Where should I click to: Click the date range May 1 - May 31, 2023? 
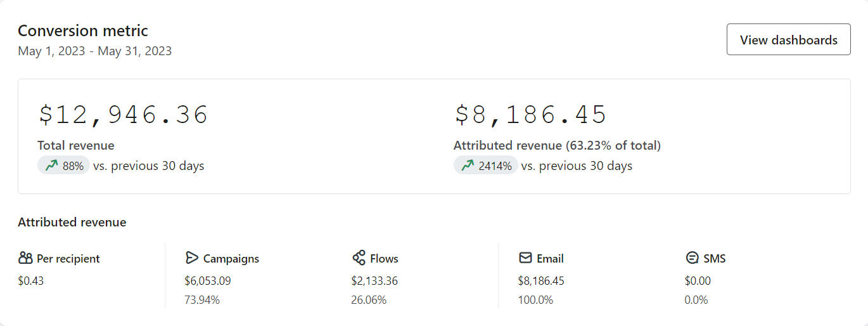(94, 51)
